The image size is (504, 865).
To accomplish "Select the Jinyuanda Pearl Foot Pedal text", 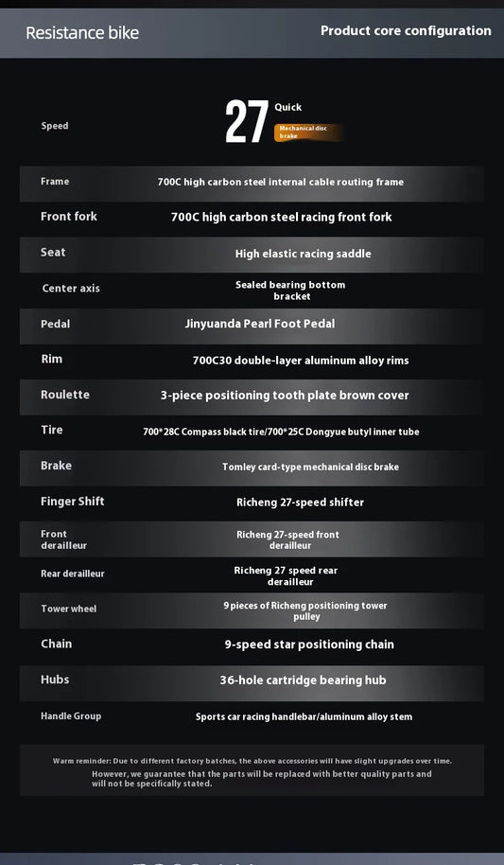I will (x=260, y=324).
